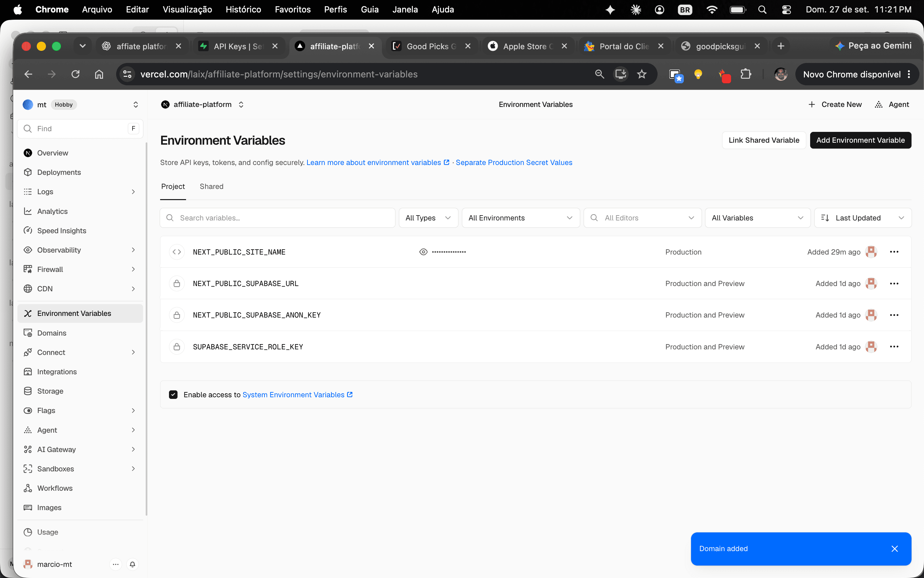Viewport: 924px width, 578px height.
Task: Expand the Logs sidebar section
Action: 133,192
